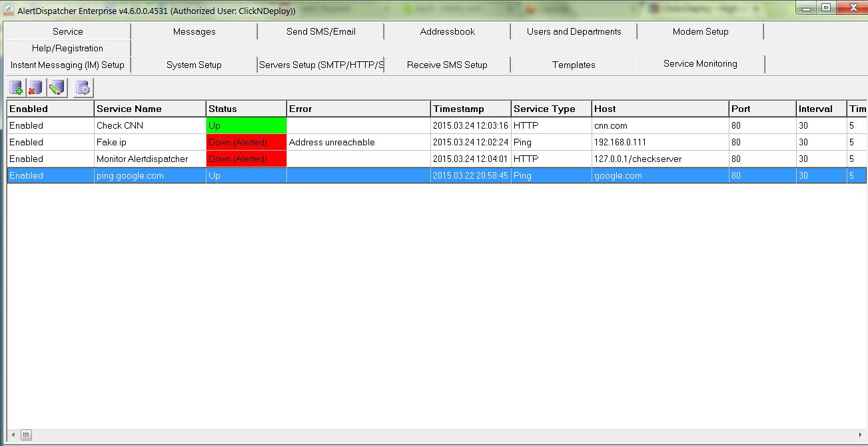The image size is (868, 446).
Task: Open the System Setup tab
Action: click(x=194, y=65)
